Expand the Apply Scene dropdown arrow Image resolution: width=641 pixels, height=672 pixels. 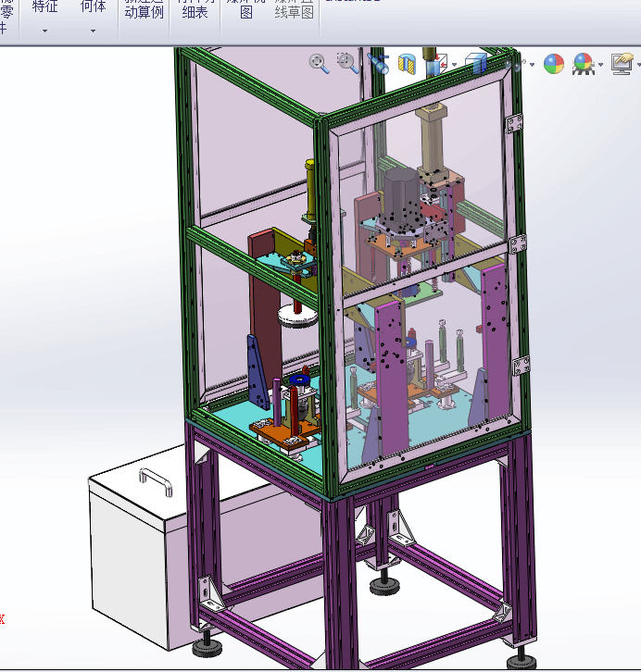(x=600, y=65)
